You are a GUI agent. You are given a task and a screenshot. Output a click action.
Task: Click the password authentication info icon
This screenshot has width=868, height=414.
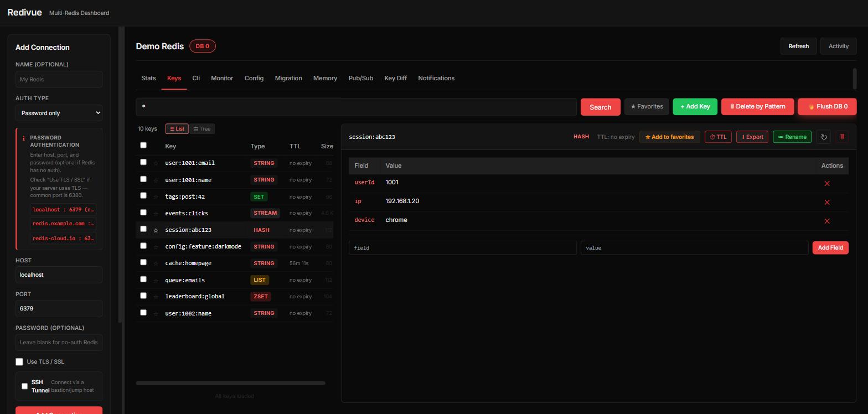tap(23, 138)
